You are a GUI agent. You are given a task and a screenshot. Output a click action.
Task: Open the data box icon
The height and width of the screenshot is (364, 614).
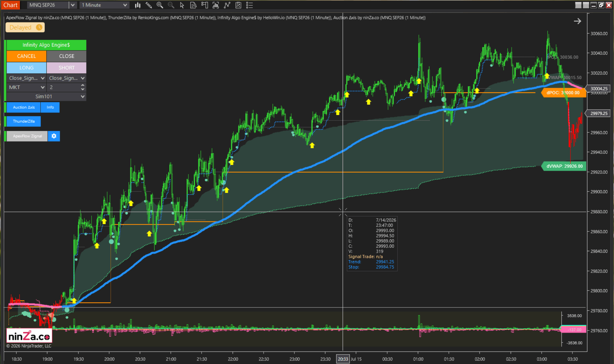193,5
